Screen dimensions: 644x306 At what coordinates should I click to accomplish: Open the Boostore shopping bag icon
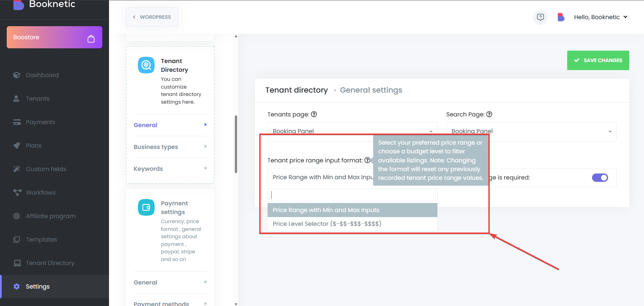tap(91, 39)
